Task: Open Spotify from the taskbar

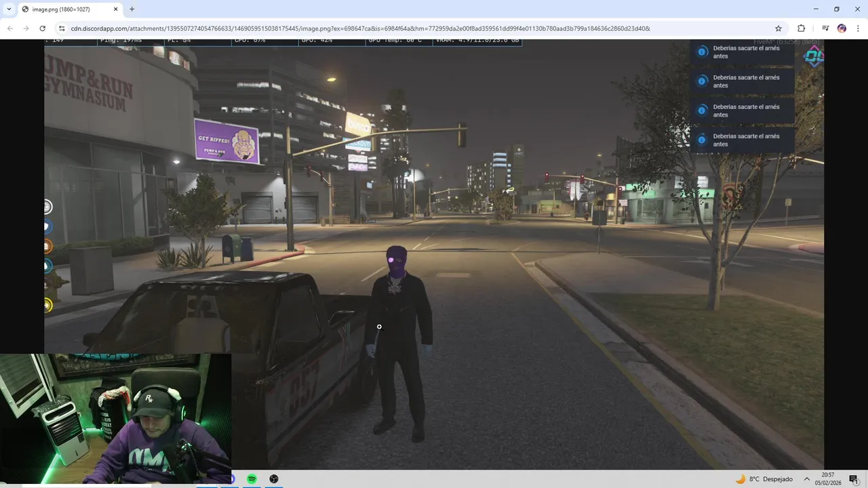Action: pos(252,479)
